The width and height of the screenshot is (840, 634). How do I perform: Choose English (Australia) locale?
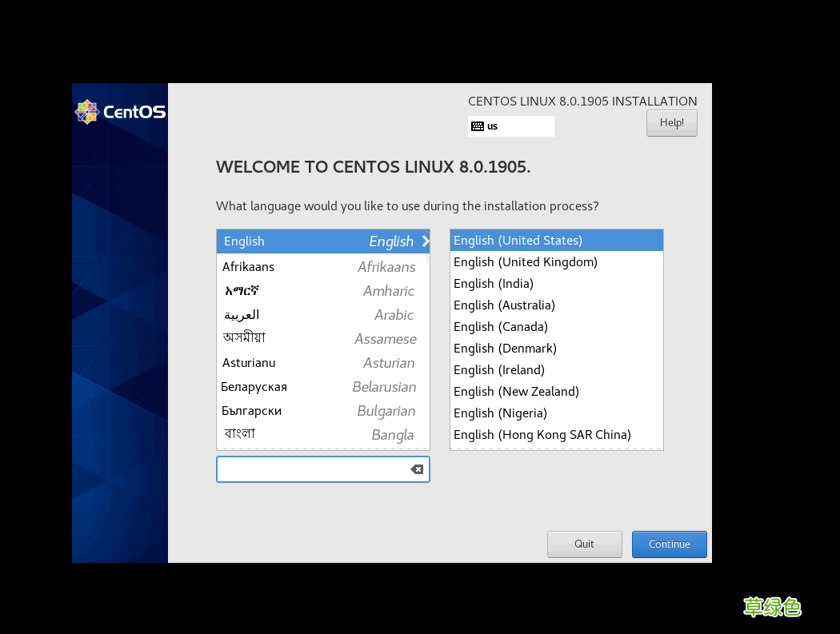click(x=504, y=305)
